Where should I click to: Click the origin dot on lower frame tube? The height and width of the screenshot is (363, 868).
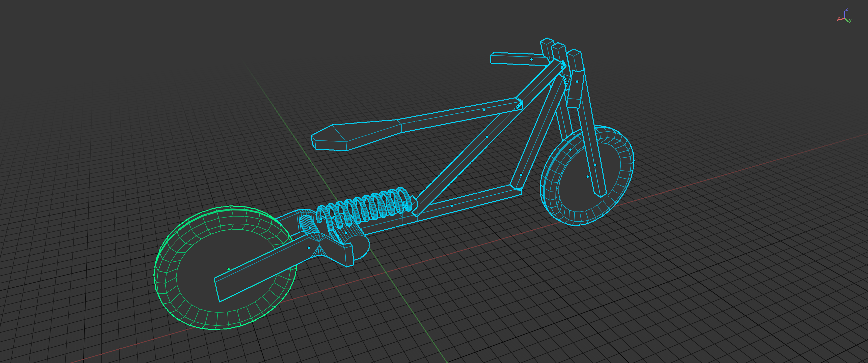(x=451, y=206)
